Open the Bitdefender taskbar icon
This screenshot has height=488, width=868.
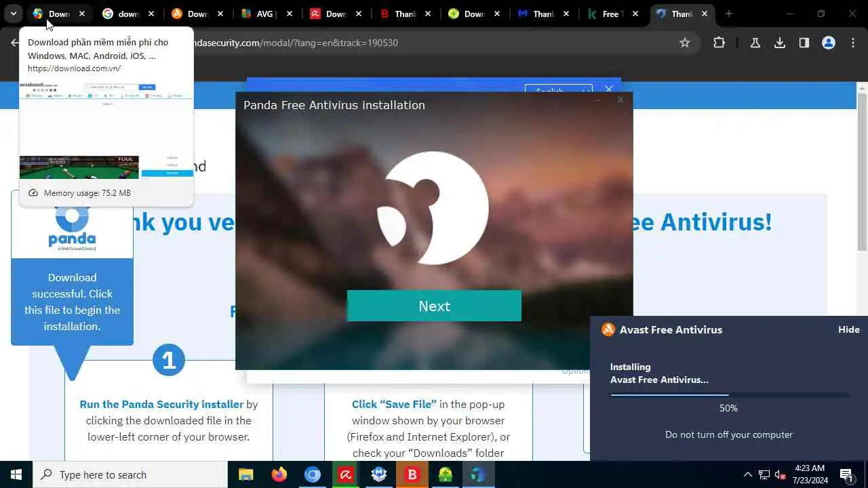[412, 474]
